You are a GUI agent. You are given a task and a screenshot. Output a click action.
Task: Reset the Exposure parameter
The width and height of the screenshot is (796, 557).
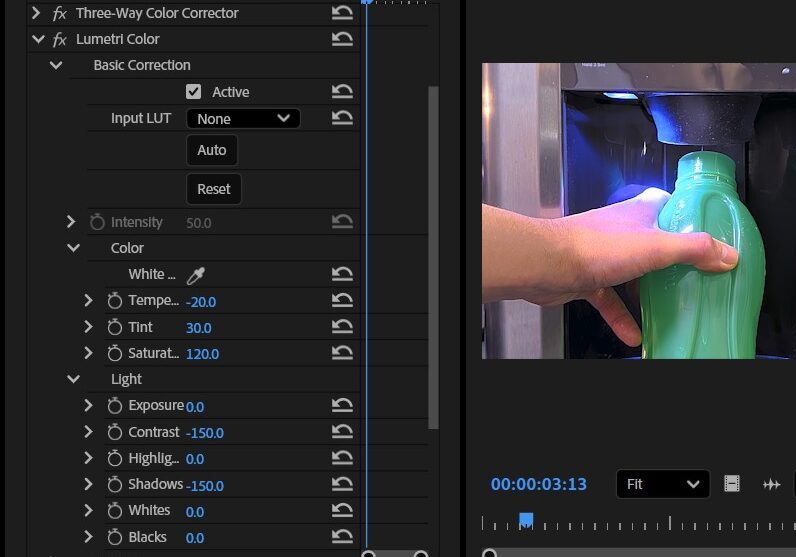(342, 405)
